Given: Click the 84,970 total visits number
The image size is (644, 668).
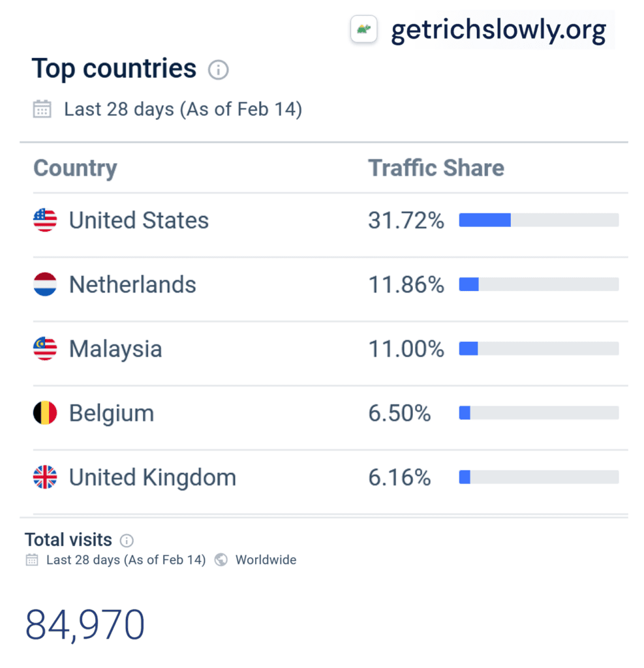Looking at the screenshot, I should click(x=85, y=624).
